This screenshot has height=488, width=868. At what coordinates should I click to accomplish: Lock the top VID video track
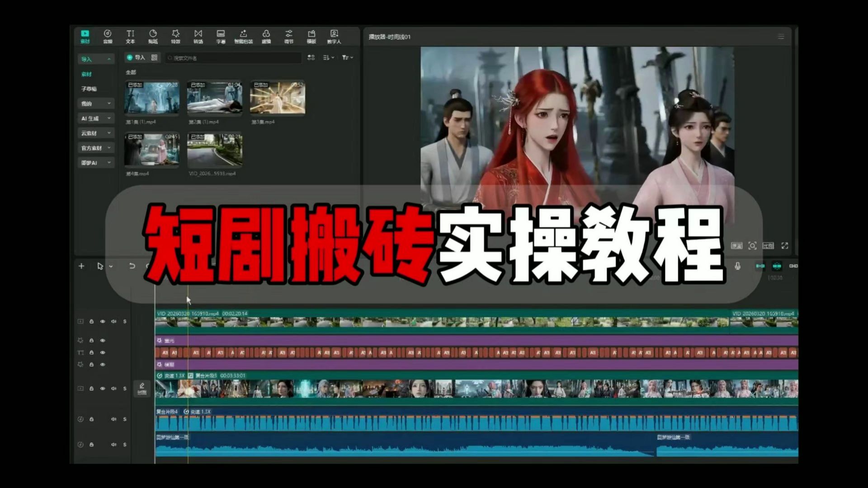click(x=91, y=321)
